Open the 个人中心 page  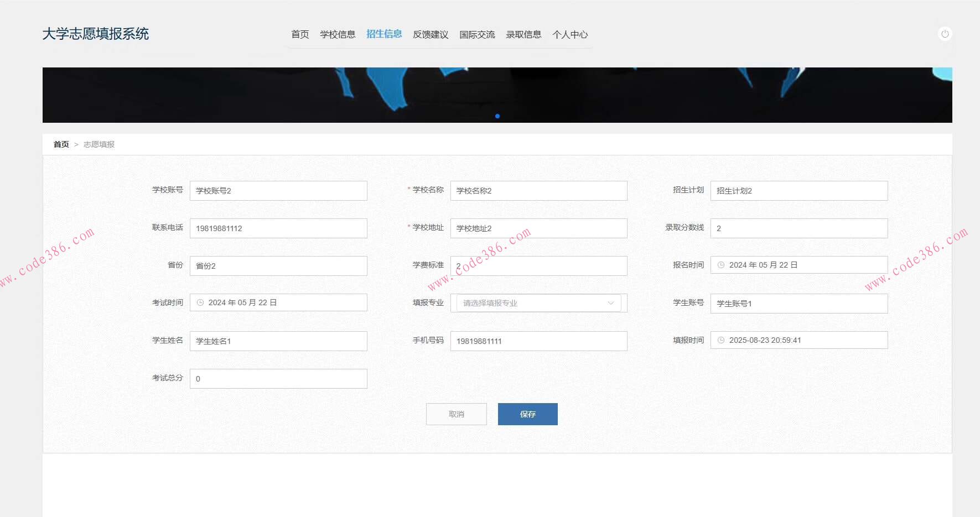coord(570,34)
